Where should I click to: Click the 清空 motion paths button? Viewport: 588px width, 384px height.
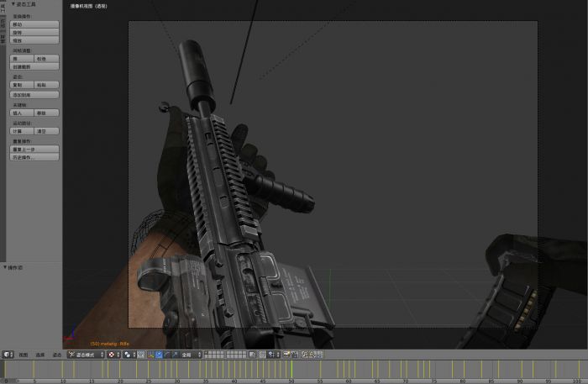click(46, 131)
